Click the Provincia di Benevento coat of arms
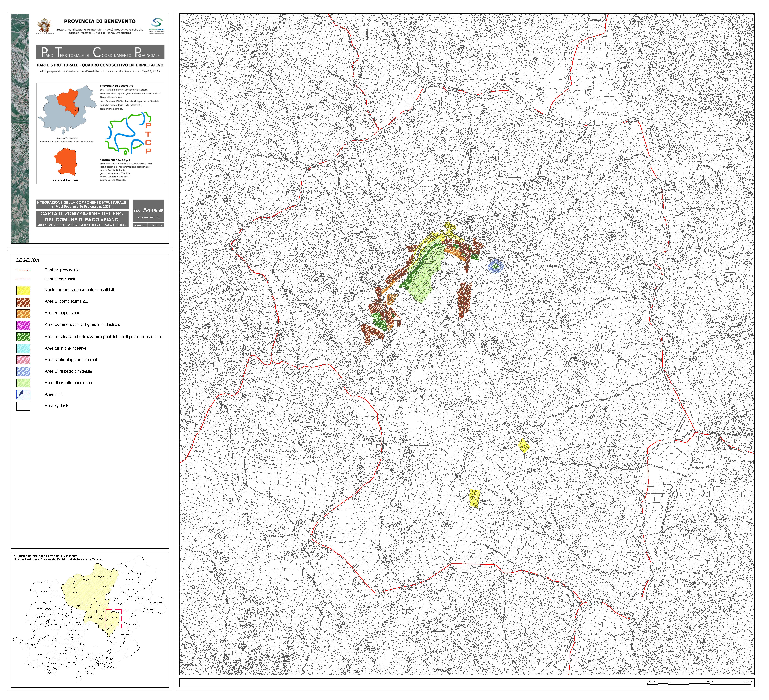The width and height of the screenshot is (769, 700). point(45,26)
